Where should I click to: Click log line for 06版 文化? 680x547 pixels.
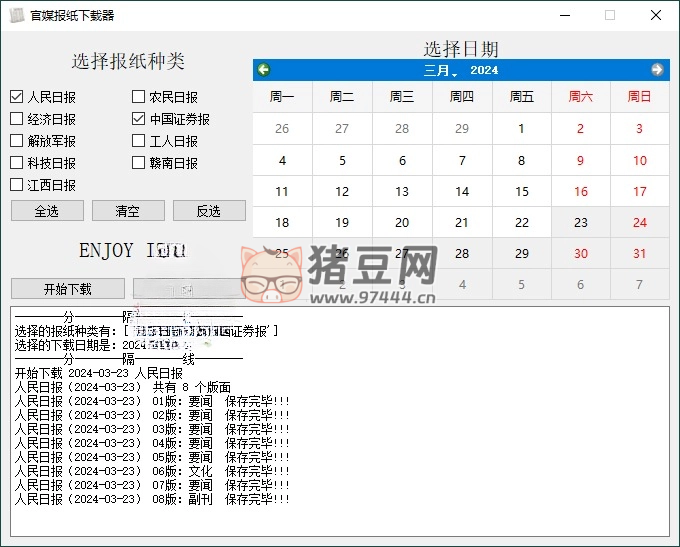[x=152, y=471]
